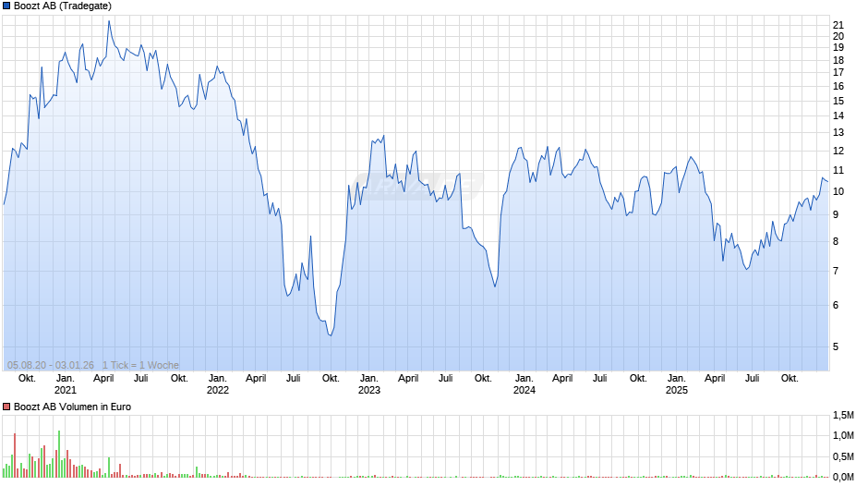This screenshot has width=868, height=486.
Task: Click the year label 2024 on time axis
Action: [524, 390]
